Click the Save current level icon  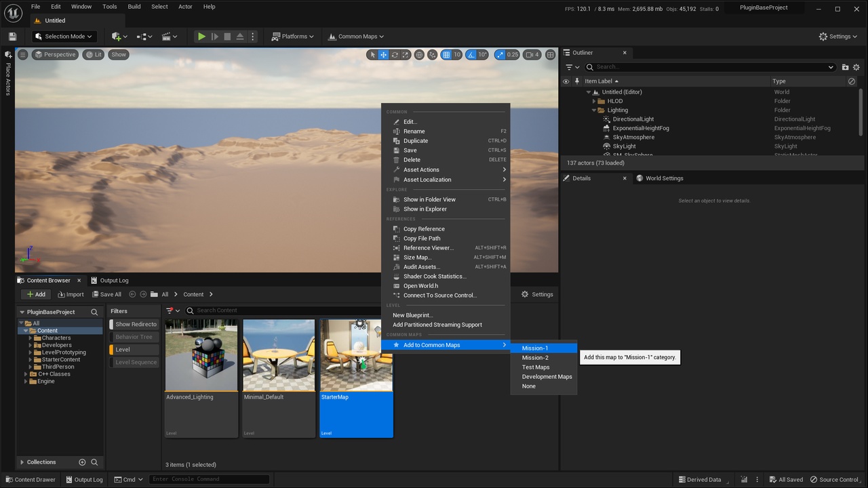tap(12, 37)
